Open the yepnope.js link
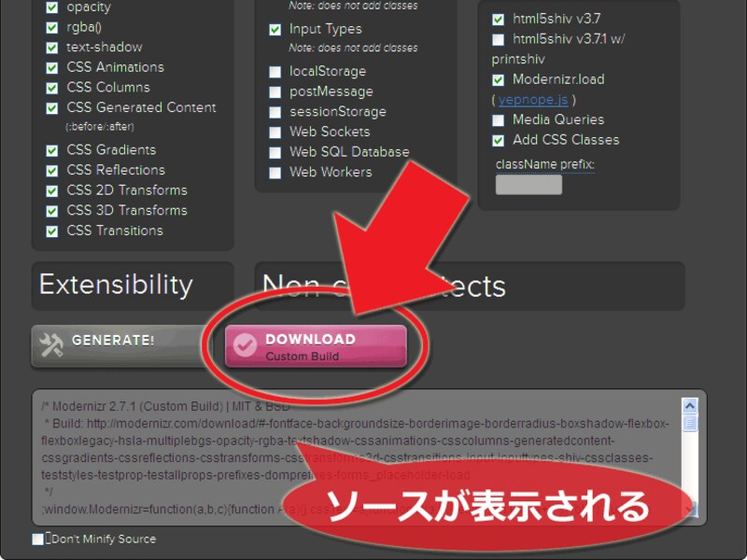 (x=531, y=98)
